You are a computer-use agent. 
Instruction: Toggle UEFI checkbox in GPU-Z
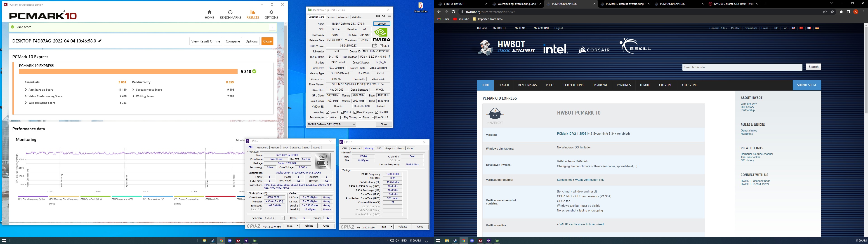coord(381,46)
